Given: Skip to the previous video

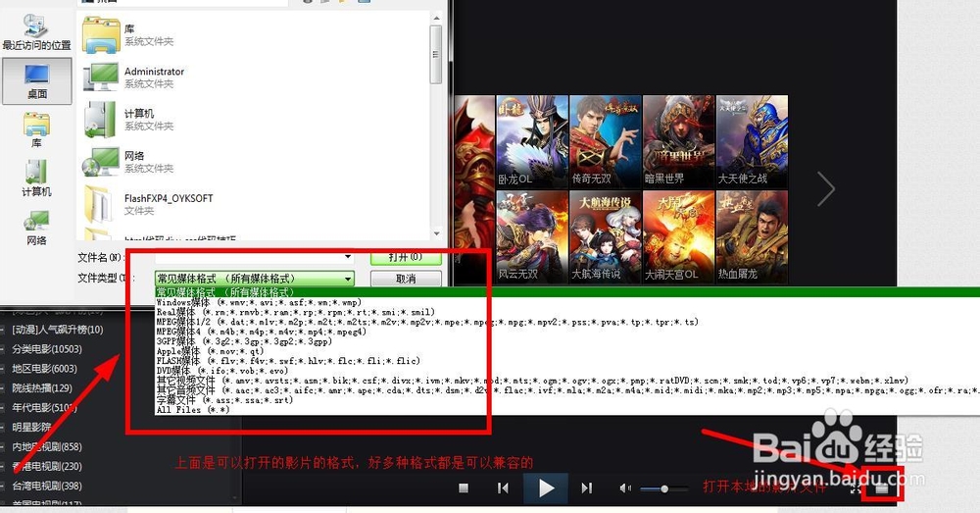Looking at the screenshot, I should click(503, 487).
